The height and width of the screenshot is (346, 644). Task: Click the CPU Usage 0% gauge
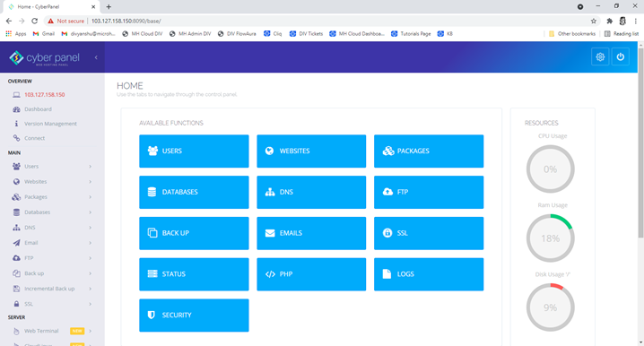tap(550, 169)
